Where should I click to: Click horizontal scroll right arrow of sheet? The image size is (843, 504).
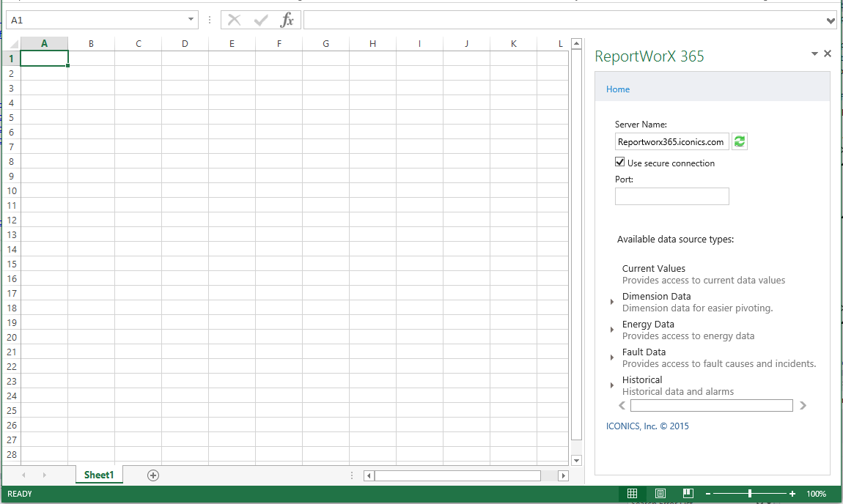pyautogui.click(x=564, y=475)
